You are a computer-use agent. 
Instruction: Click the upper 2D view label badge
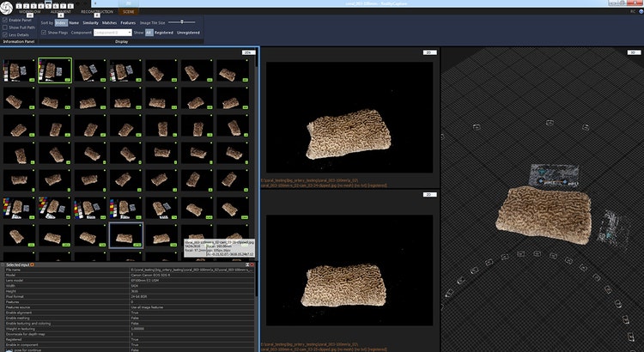(429, 53)
